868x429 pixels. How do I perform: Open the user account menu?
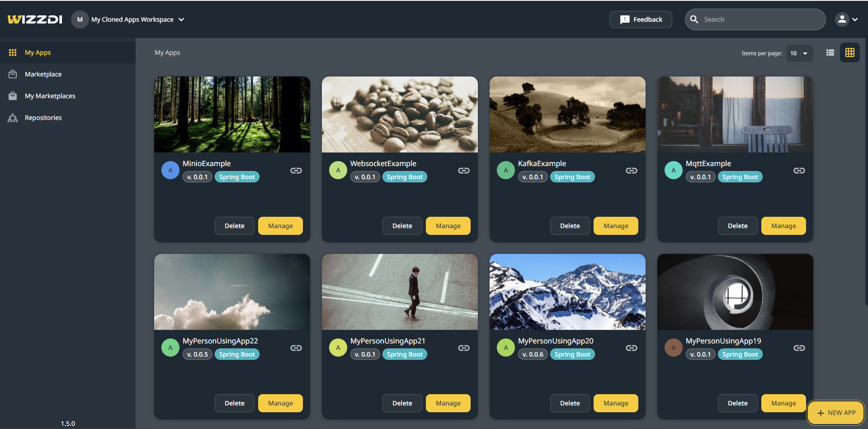(846, 19)
